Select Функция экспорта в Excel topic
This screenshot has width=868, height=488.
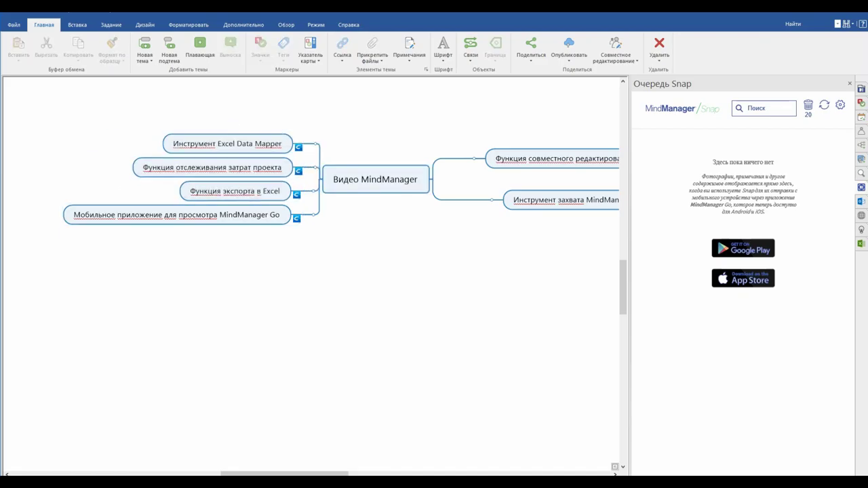[x=235, y=191]
